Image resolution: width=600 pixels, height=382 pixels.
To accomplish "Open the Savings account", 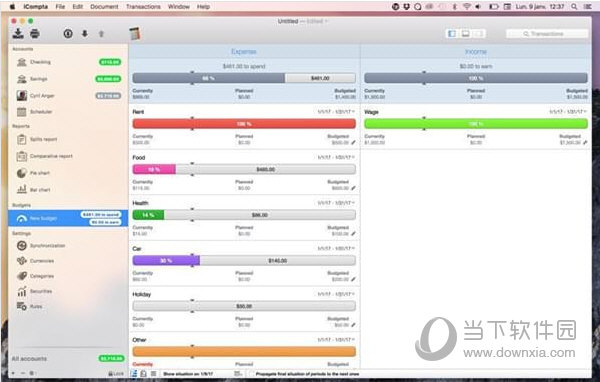I will (68, 79).
